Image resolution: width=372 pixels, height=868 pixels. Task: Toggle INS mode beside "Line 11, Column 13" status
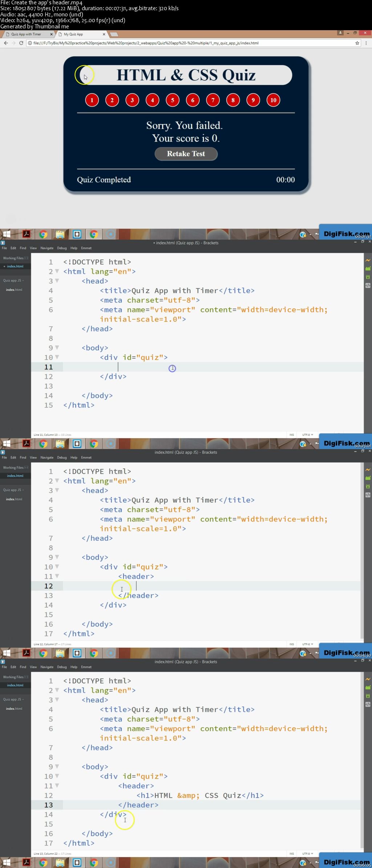292,435
